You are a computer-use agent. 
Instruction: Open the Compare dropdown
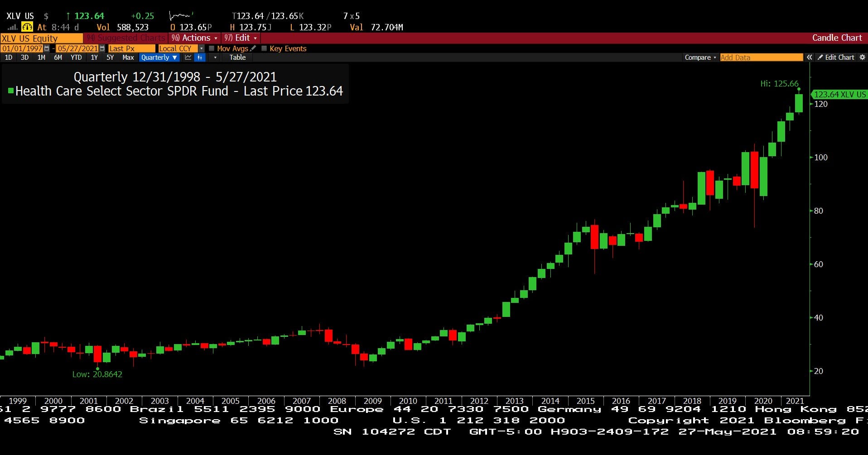click(x=700, y=57)
